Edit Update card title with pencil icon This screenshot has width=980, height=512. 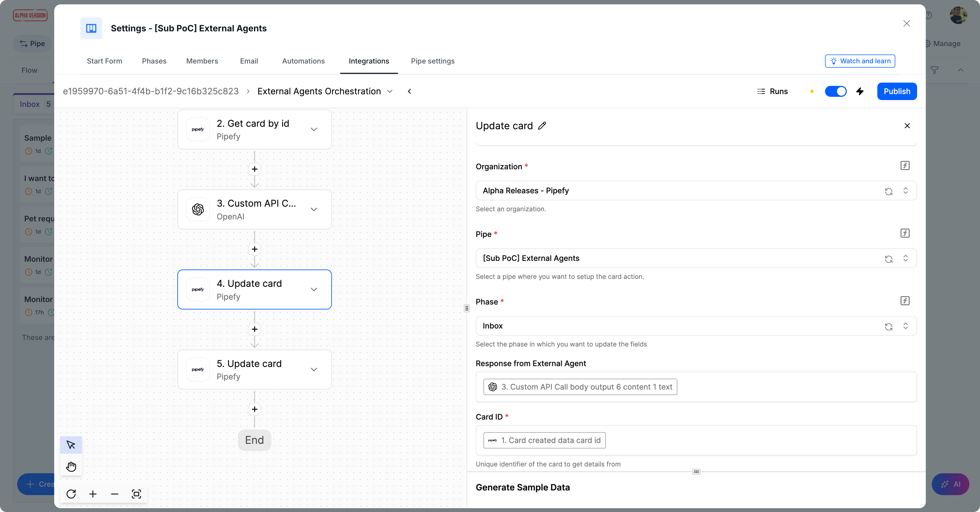click(542, 126)
